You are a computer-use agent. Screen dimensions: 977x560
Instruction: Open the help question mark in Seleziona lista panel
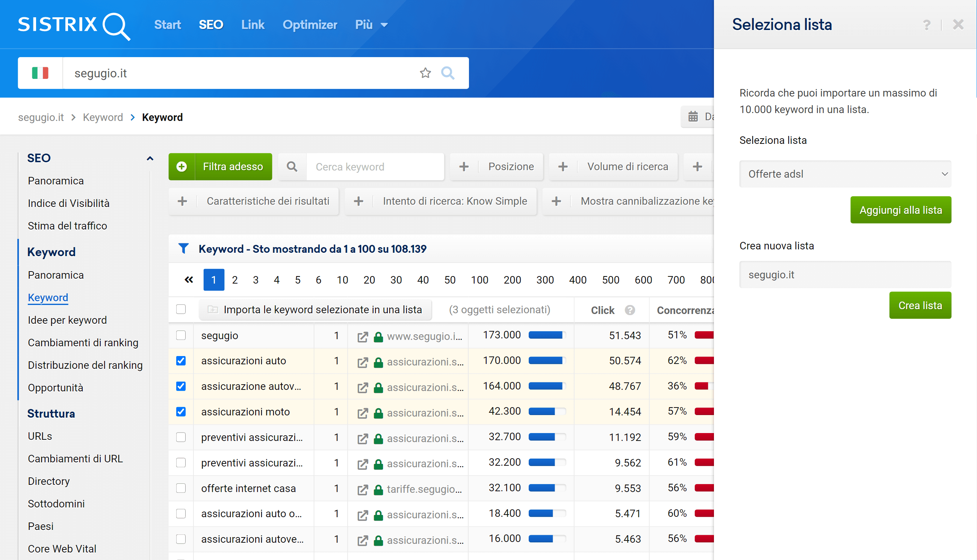pos(927,25)
